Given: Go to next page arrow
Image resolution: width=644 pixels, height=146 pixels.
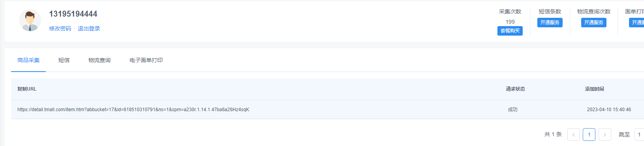Looking at the screenshot, I should click(x=605, y=135).
